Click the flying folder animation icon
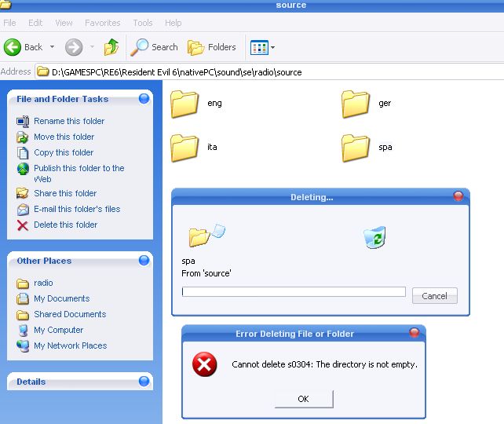This screenshot has height=424, width=504. point(206,236)
